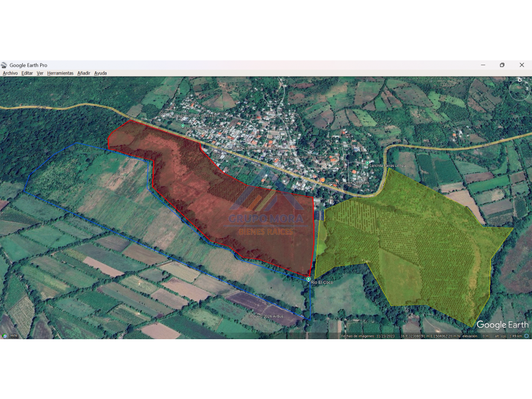Click the Río El Coco placemark icon

coord(308,279)
